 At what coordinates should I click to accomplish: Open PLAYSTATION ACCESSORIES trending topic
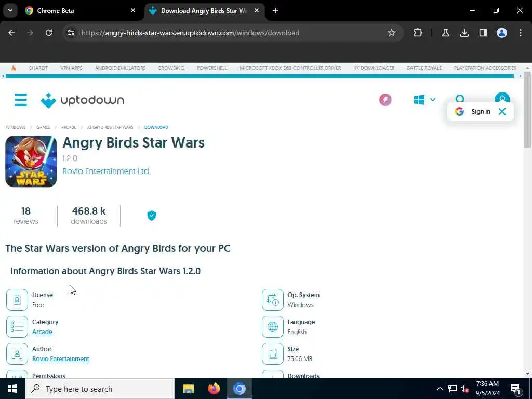[x=485, y=68]
